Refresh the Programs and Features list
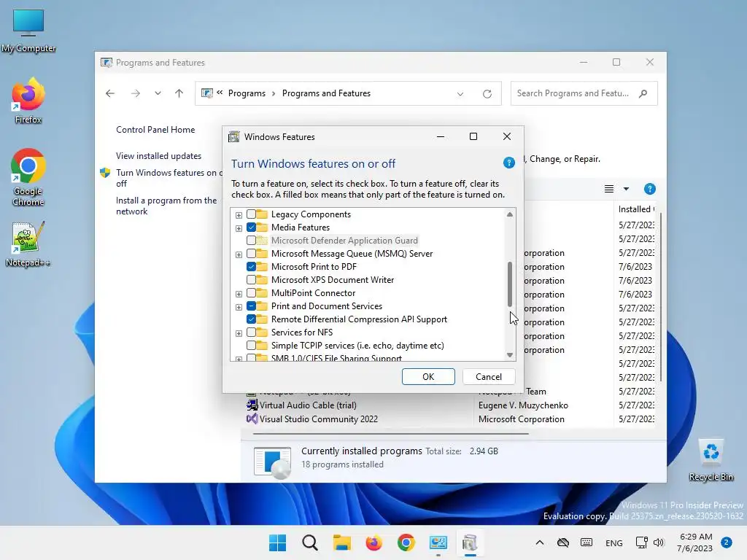Viewport: 747px width, 560px height. [x=487, y=94]
